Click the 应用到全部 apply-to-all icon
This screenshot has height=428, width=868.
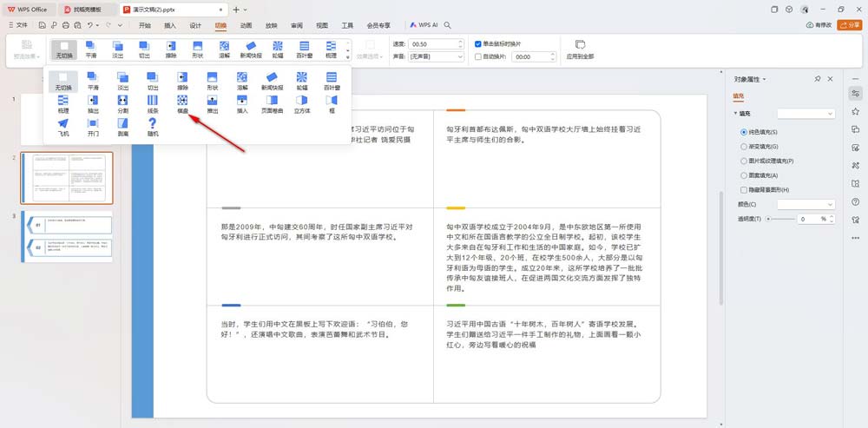580,49
